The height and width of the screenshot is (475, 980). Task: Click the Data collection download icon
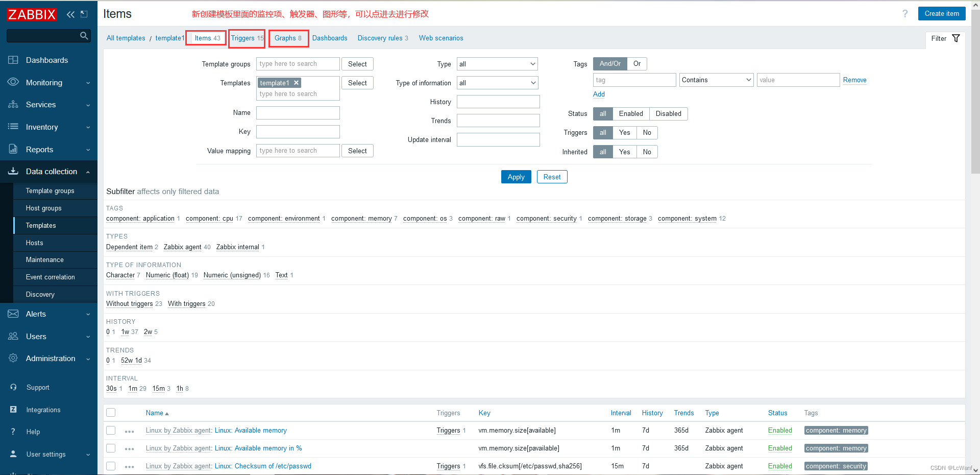[x=13, y=171]
